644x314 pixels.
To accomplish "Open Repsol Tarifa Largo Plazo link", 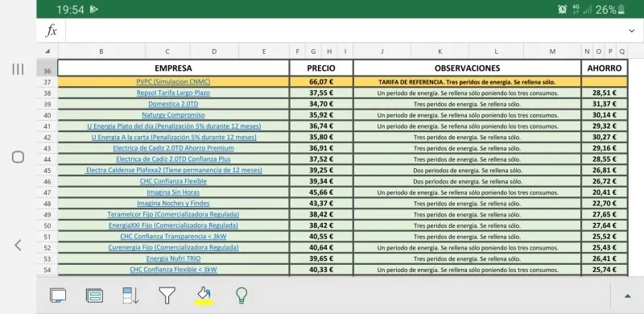I will 173,93.
